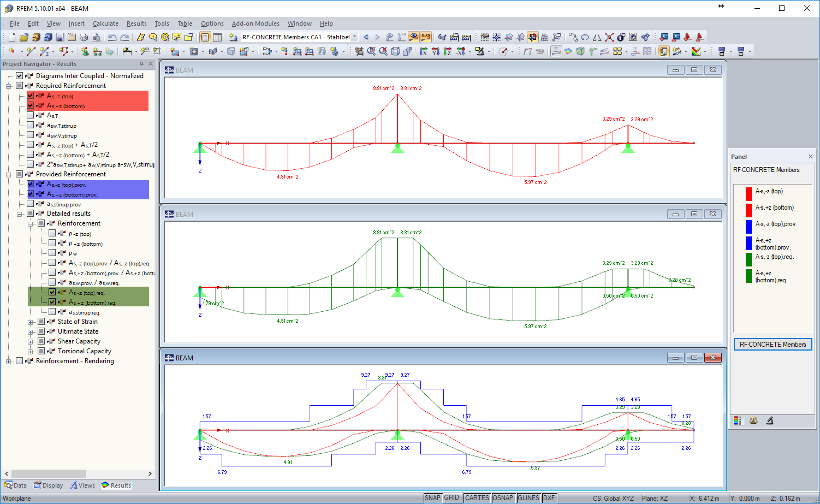Viewport: 820px width, 504px height.
Task: Toggle result values x.xx icon
Action: [x=426, y=37]
